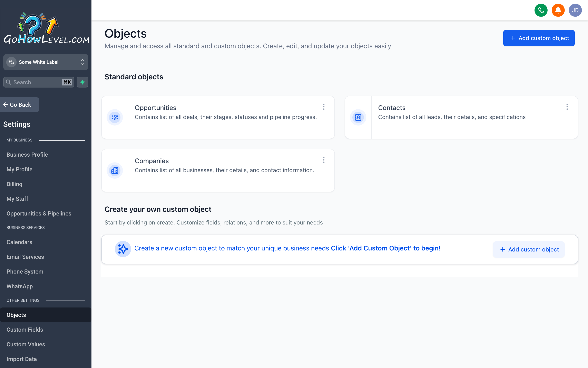Open Business Profile settings
588x368 pixels.
[x=27, y=155]
